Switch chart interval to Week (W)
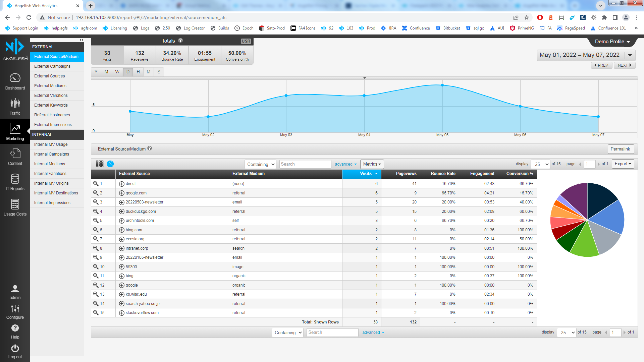 [x=117, y=72]
